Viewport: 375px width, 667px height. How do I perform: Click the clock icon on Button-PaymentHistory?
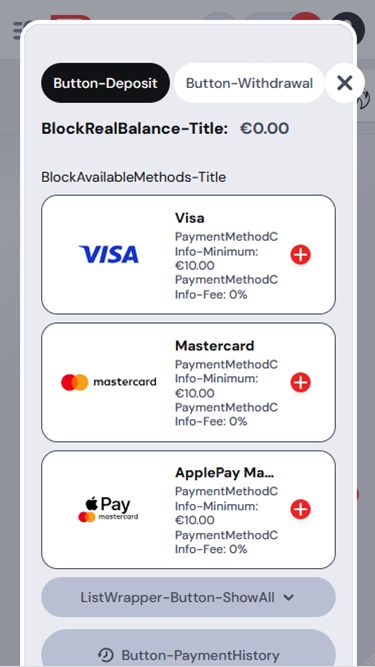(x=105, y=655)
